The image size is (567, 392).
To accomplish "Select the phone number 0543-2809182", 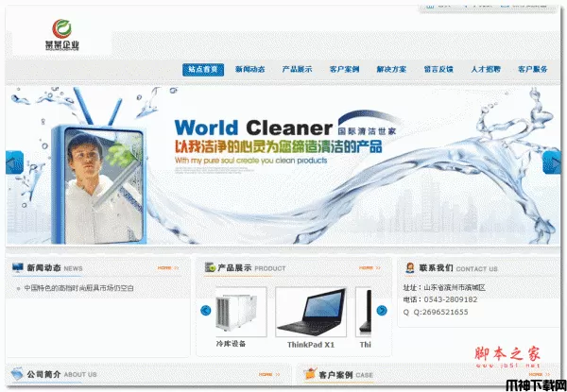I will point(451,299).
